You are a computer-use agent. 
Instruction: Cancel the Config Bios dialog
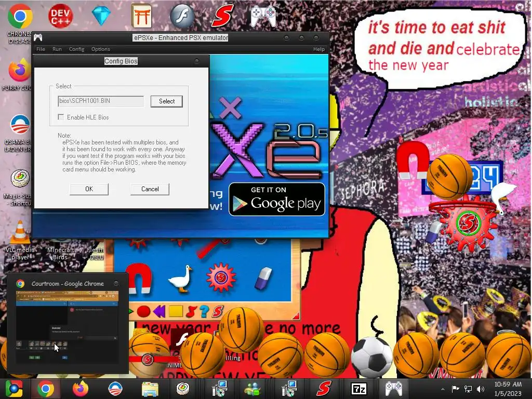click(150, 189)
